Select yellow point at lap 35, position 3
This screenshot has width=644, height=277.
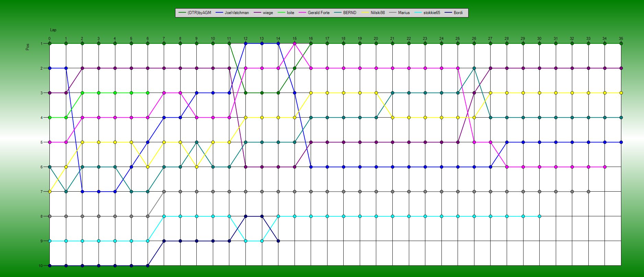(x=621, y=93)
